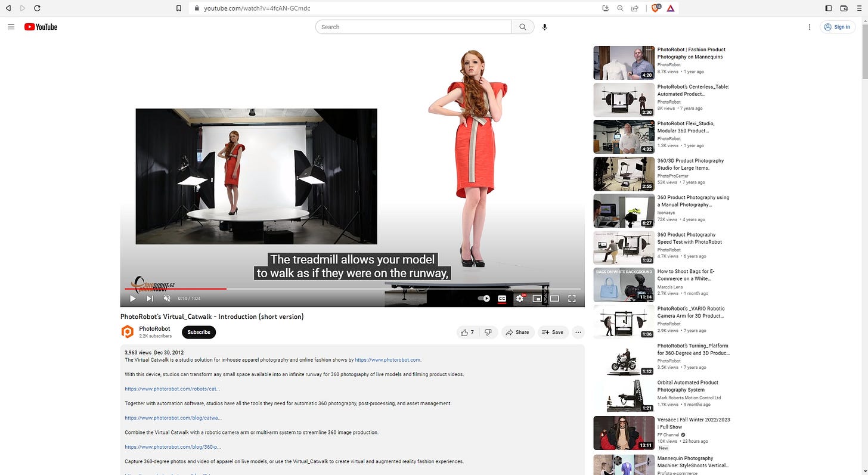This screenshot has width=868, height=475.
Task: Open Iconasys channel name
Action: point(666,213)
